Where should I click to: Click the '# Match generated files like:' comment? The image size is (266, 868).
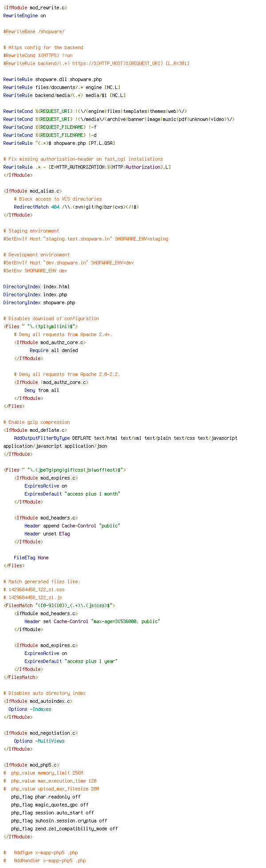point(42,581)
